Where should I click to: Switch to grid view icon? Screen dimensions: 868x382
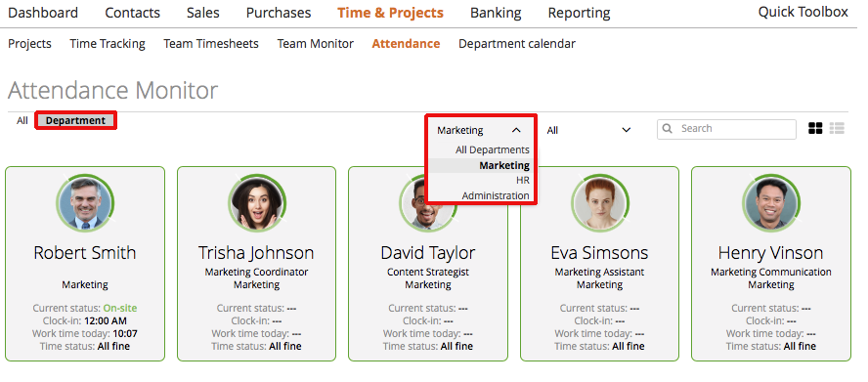[x=815, y=128]
